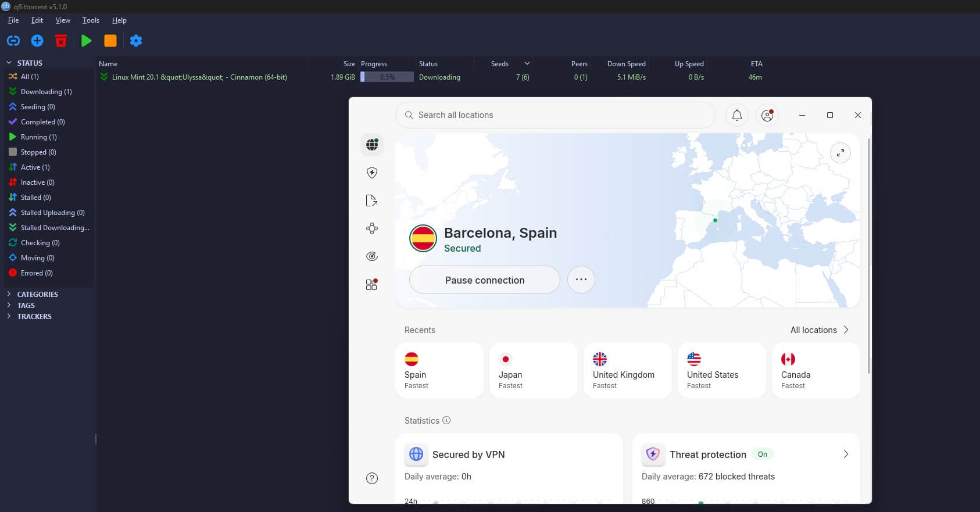
Task: Click the Search all locations field
Action: [556, 115]
